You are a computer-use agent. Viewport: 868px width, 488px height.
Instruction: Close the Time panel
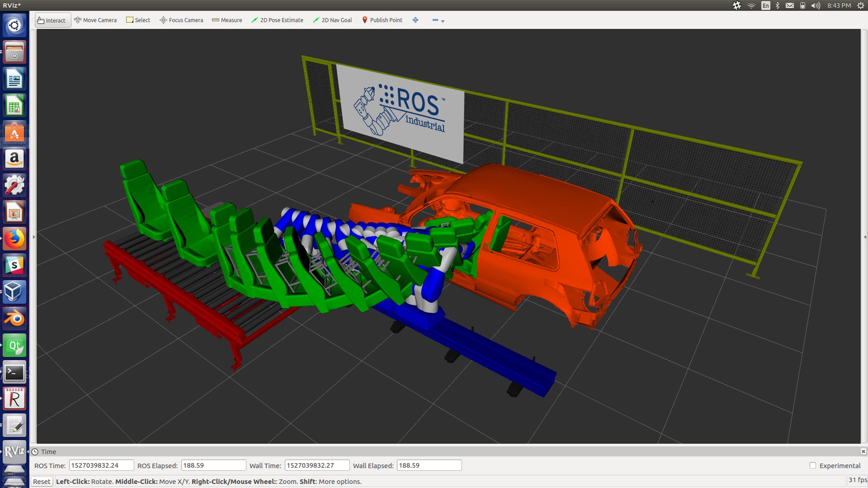(863, 451)
